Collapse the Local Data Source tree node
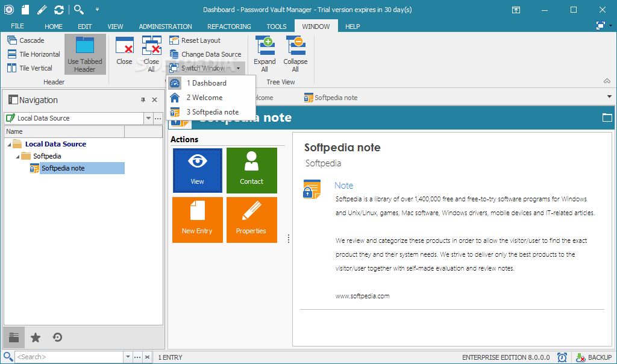 tap(9, 145)
